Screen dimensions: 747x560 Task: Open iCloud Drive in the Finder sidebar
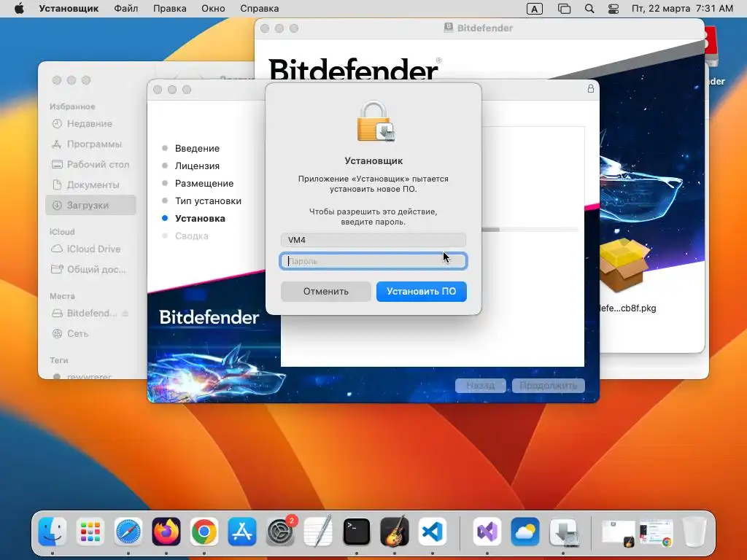click(90, 249)
